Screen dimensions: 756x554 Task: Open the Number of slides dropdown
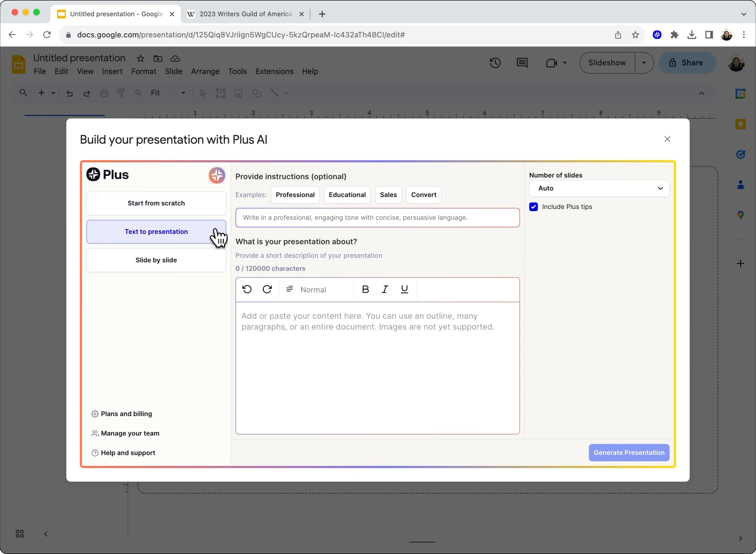[x=599, y=188]
